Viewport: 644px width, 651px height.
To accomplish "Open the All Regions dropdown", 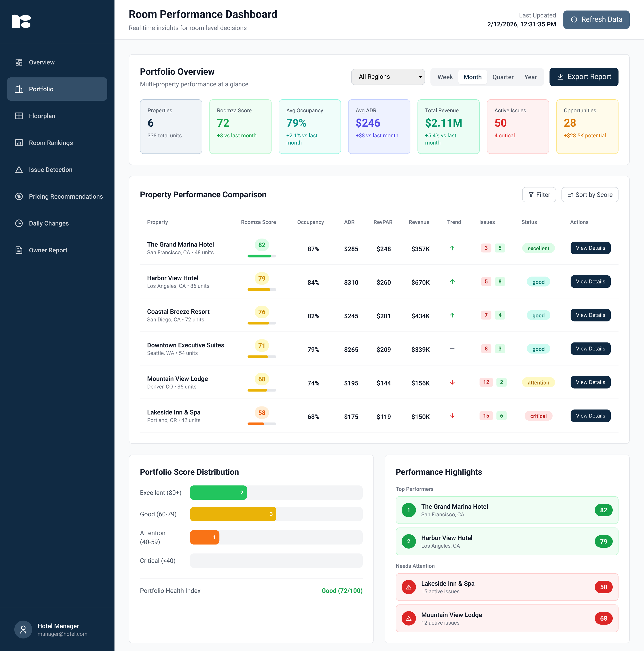I will 388,77.
